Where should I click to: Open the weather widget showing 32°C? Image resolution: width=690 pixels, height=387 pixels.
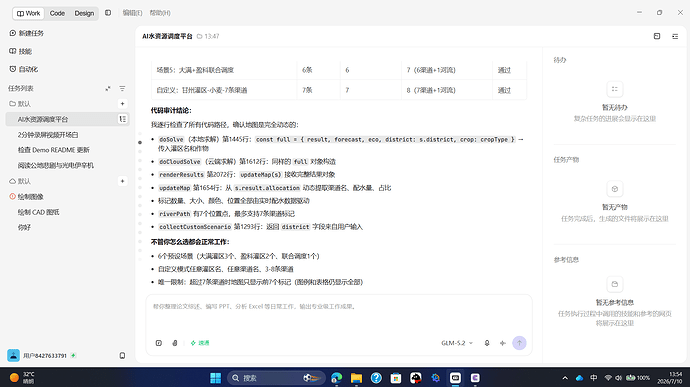click(22, 378)
